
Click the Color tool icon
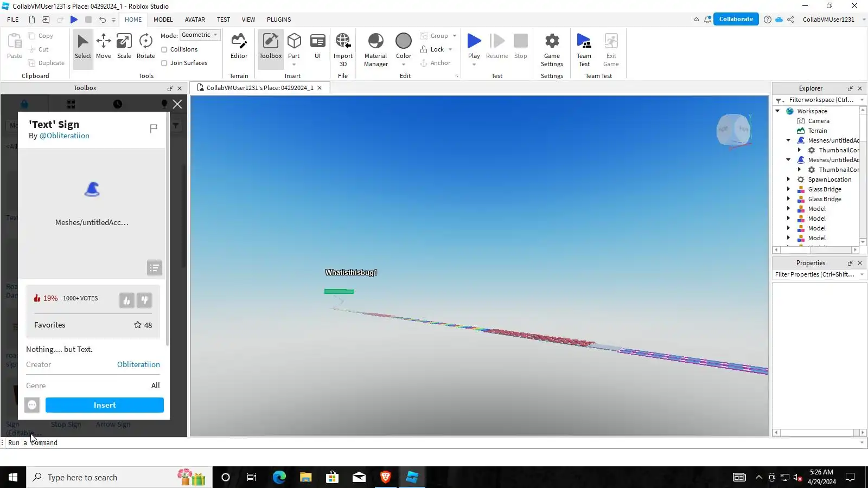point(404,41)
